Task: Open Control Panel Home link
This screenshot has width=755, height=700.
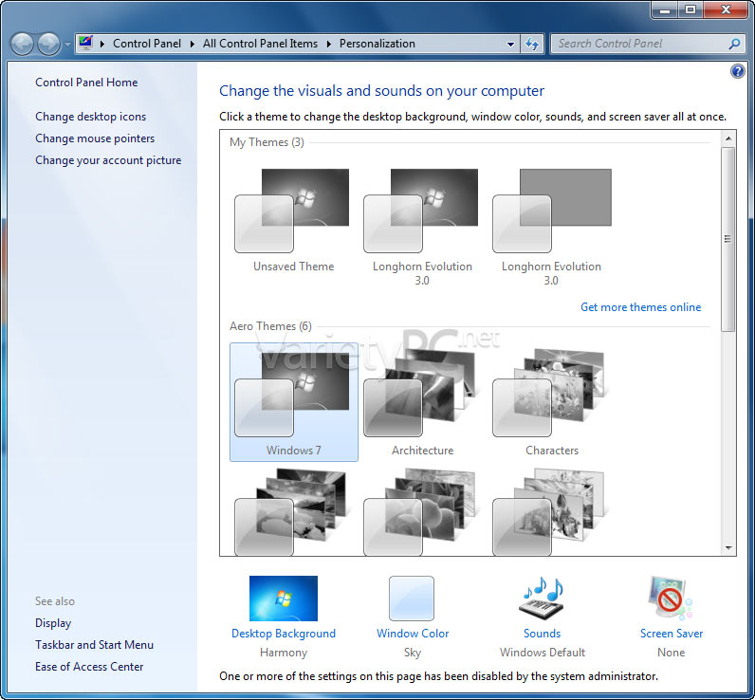Action: (86, 83)
